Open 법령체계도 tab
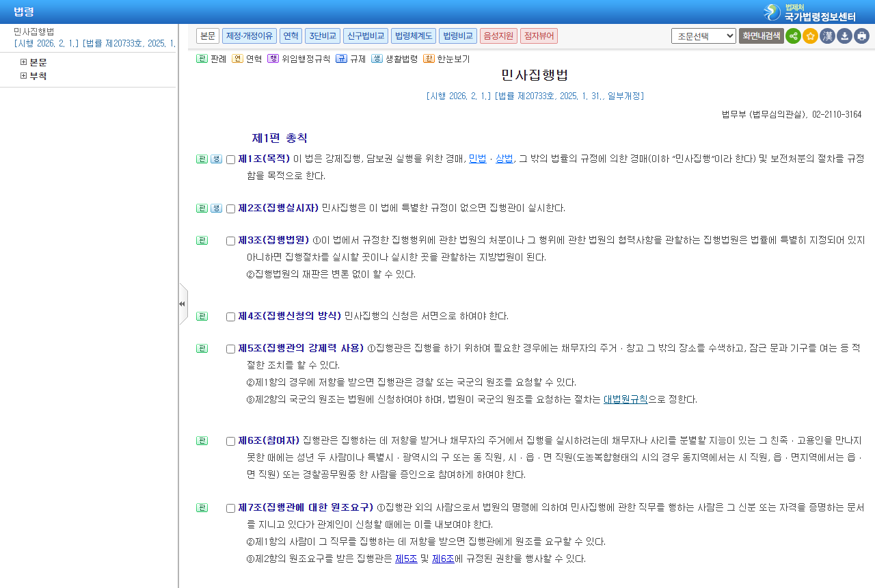This screenshot has width=875, height=588. (414, 36)
